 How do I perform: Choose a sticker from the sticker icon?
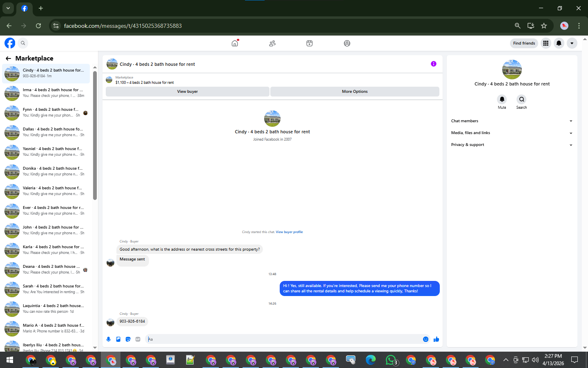point(128,339)
